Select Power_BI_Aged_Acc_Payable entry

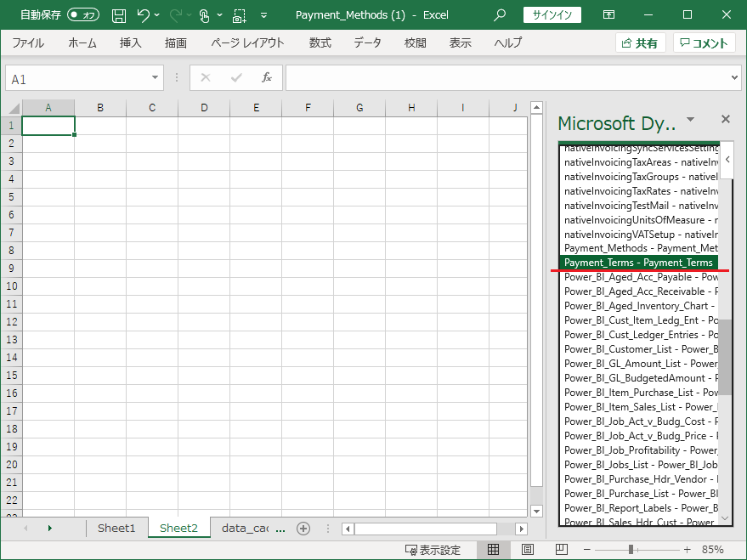point(638,277)
